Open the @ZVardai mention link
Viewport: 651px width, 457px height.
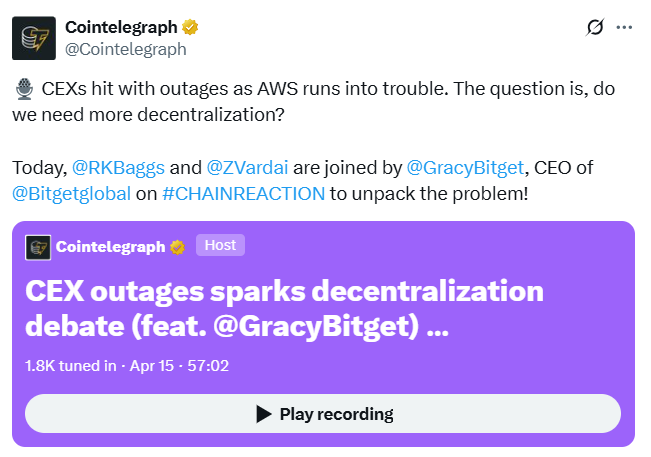click(x=245, y=166)
